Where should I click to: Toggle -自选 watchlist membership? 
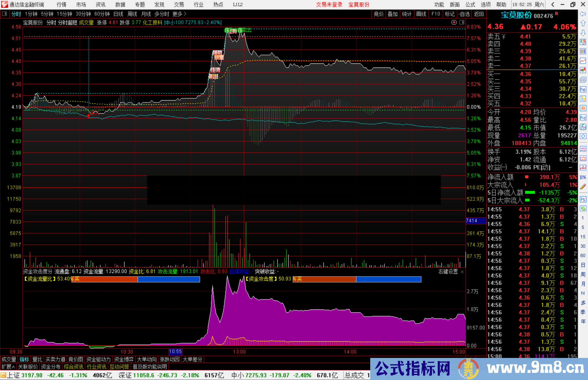[x=464, y=14]
